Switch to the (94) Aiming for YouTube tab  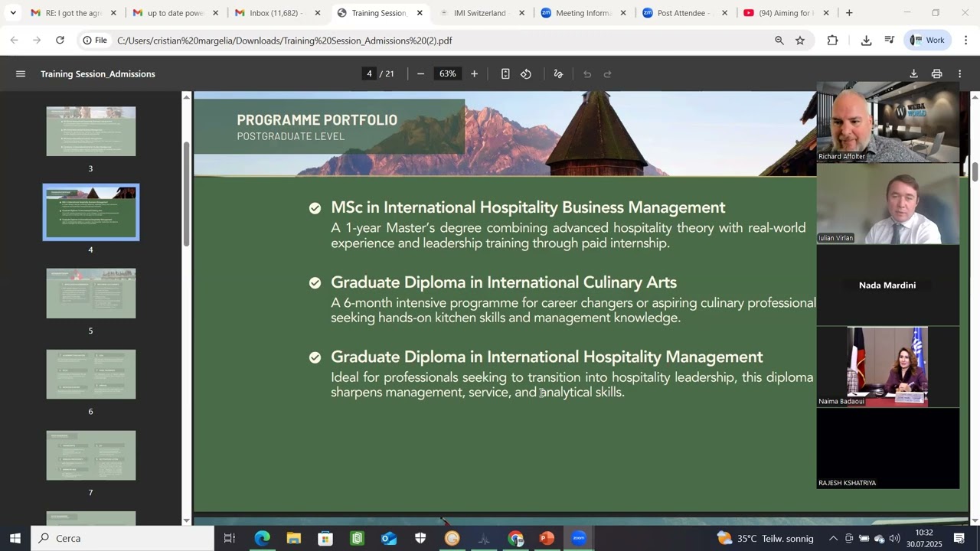(784, 13)
